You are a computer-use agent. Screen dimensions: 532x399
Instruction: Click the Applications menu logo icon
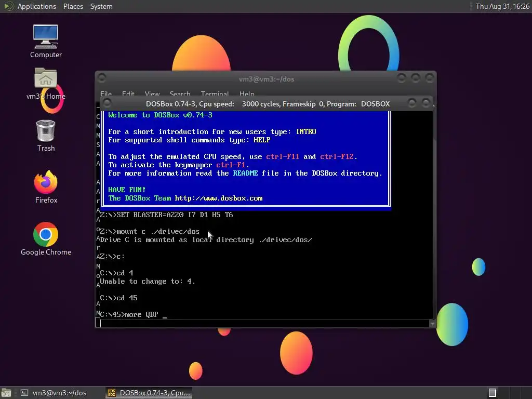pyautogui.click(x=8, y=6)
